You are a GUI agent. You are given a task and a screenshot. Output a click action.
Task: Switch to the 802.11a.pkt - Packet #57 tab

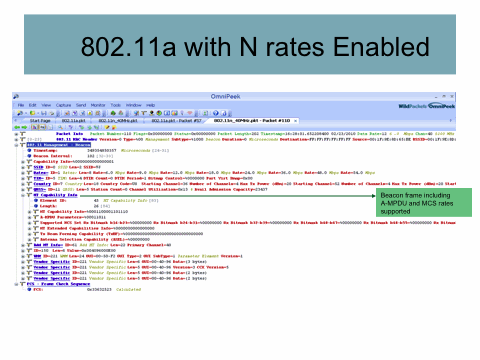pos(177,120)
